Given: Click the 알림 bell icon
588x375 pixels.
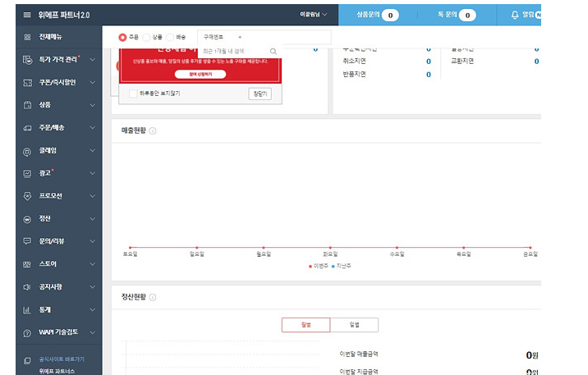Looking at the screenshot, I should tap(515, 15).
